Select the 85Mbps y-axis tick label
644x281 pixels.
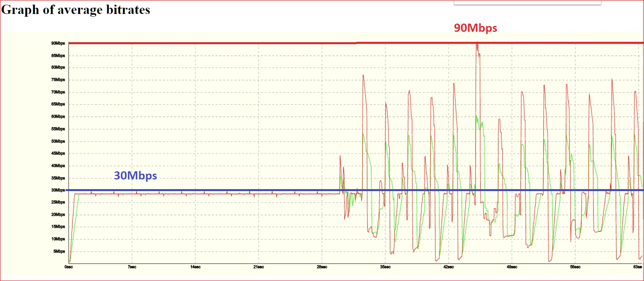[58, 56]
